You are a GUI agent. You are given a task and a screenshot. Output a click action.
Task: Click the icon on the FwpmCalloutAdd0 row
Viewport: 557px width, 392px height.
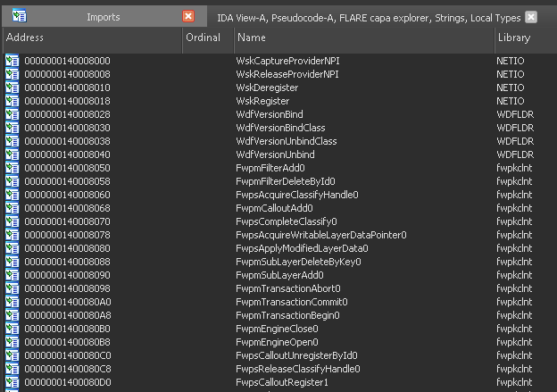click(x=12, y=208)
